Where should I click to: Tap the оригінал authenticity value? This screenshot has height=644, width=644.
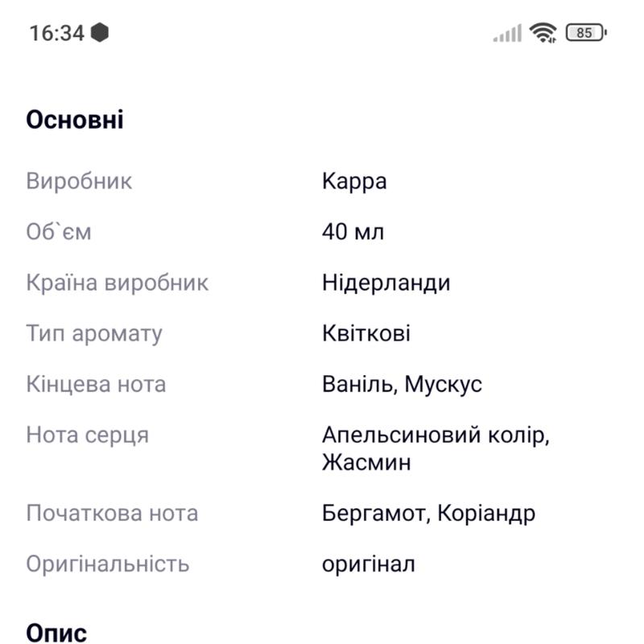[369, 563]
